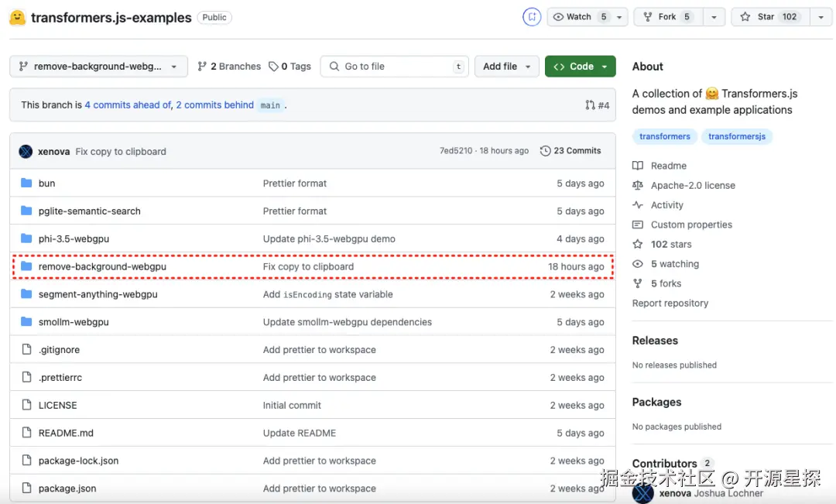The height and width of the screenshot is (504, 836).
Task: Fork the repository
Action: click(x=668, y=17)
